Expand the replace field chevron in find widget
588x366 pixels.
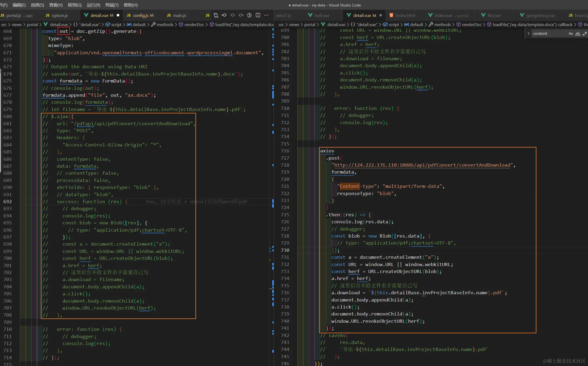pyautogui.click(x=529, y=34)
